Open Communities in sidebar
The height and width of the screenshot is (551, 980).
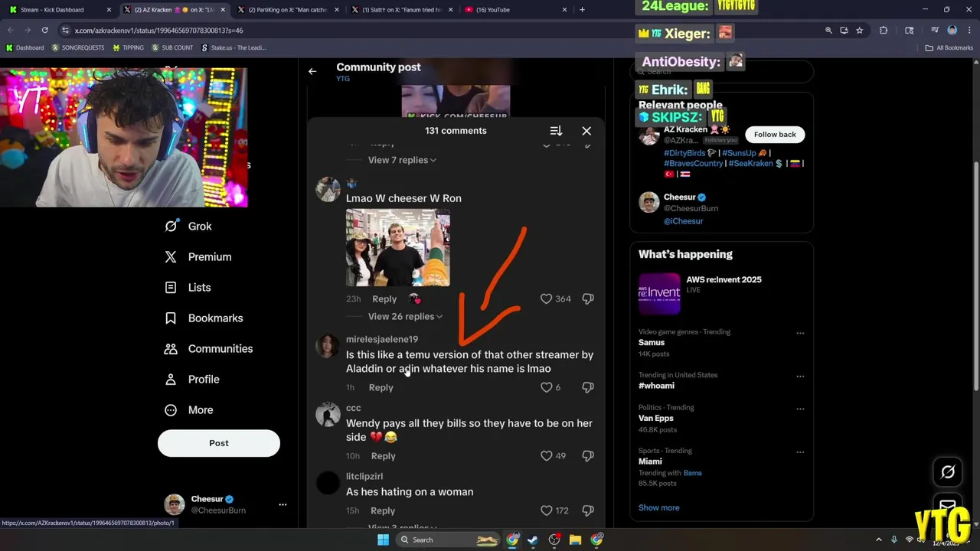tap(208, 348)
